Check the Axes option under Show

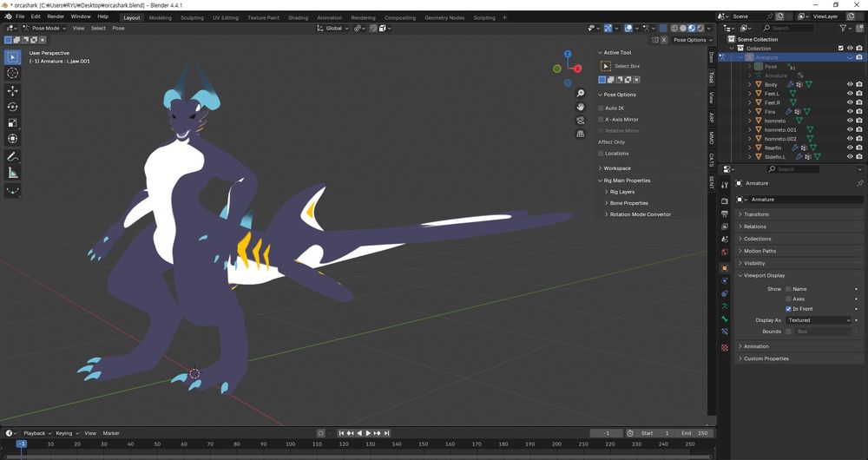click(788, 299)
